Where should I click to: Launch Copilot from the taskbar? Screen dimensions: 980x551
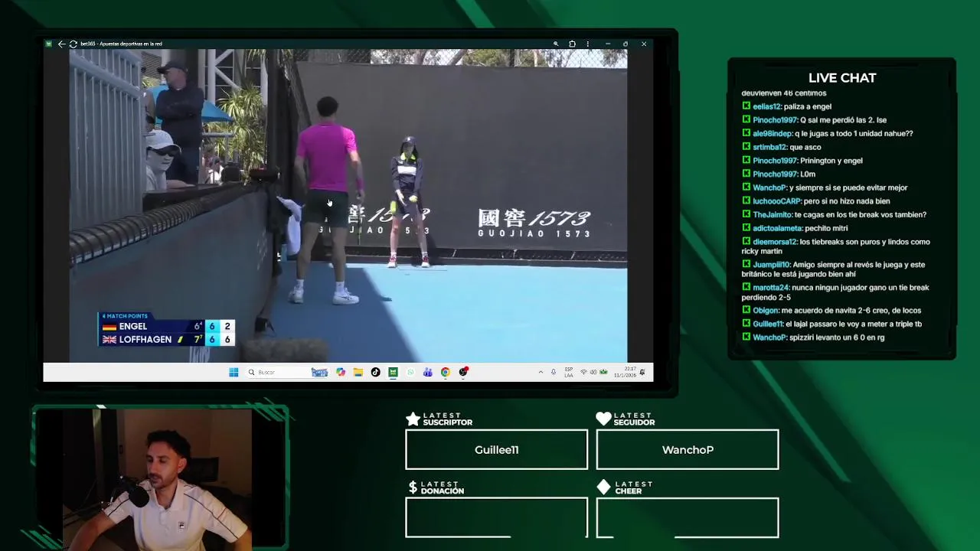click(341, 372)
